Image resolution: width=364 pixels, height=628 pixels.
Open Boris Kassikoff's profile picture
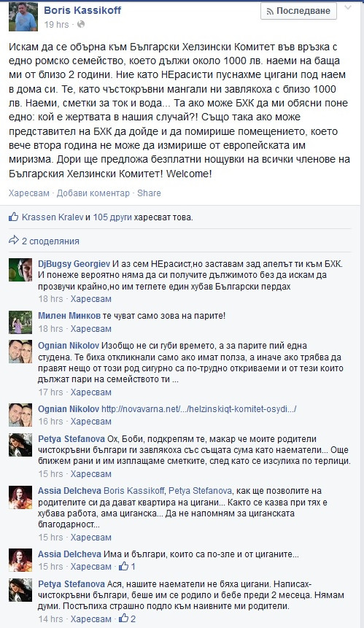[23, 17]
